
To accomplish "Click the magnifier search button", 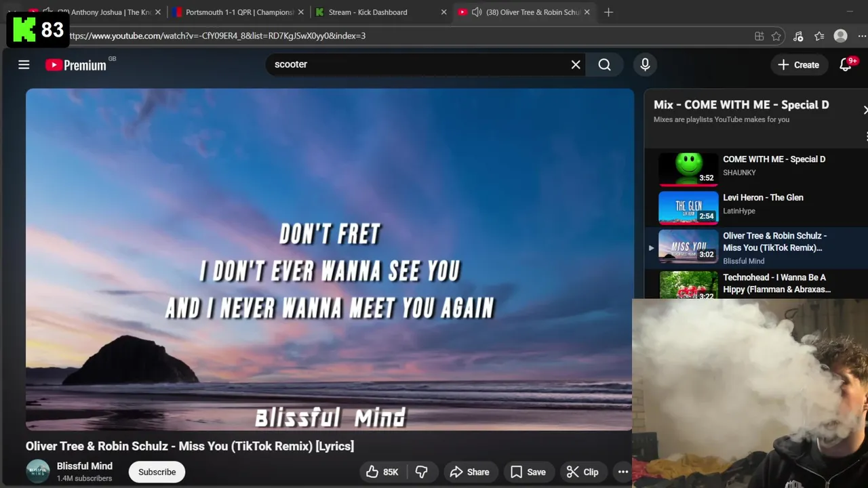I will [605, 64].
